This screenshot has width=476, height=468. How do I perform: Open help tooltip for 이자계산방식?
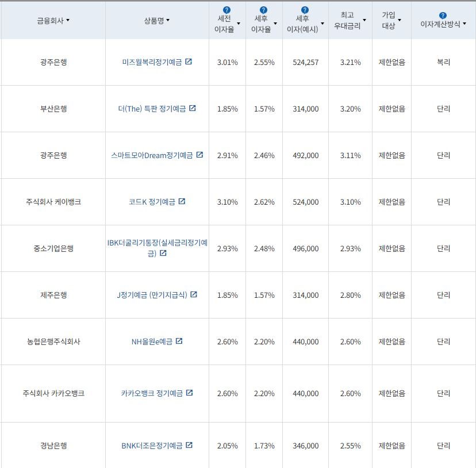tap(443, 16)
